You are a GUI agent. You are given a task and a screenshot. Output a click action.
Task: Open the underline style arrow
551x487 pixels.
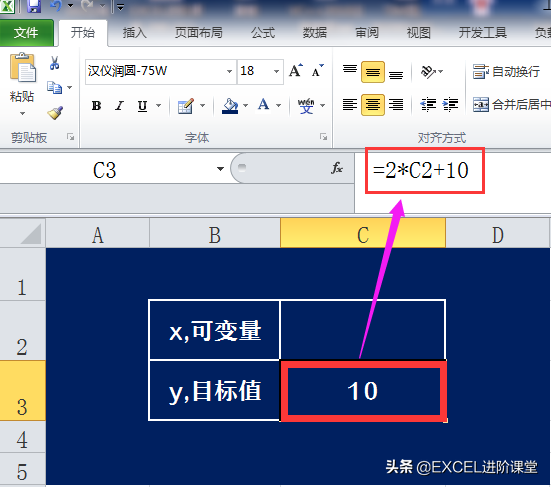(158, 105)
